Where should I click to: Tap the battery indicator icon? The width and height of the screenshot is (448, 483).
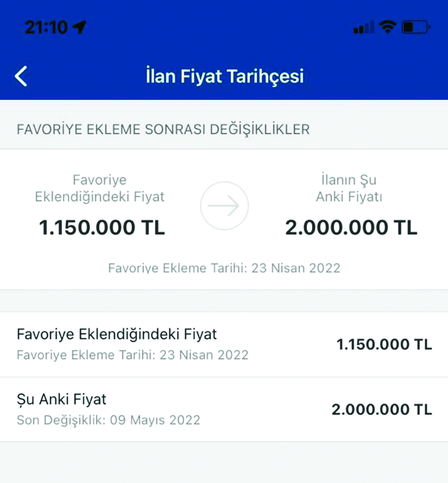coord(416,27)
